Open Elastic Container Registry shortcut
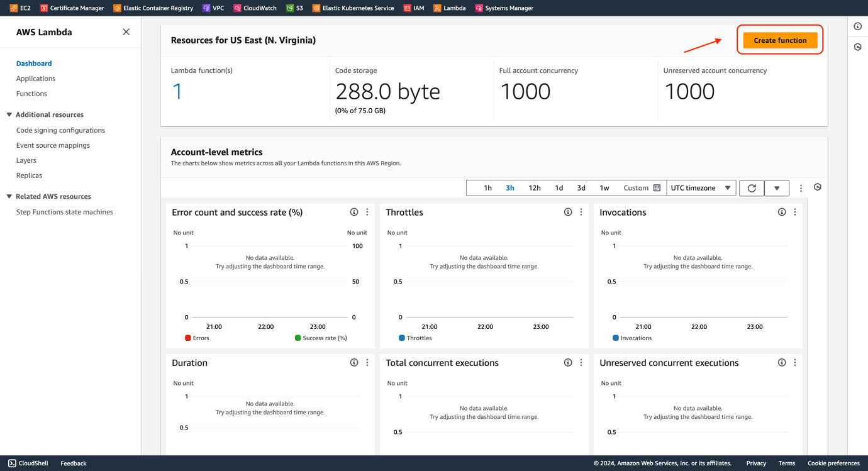868x471 pixels. (x=153, y=8)
